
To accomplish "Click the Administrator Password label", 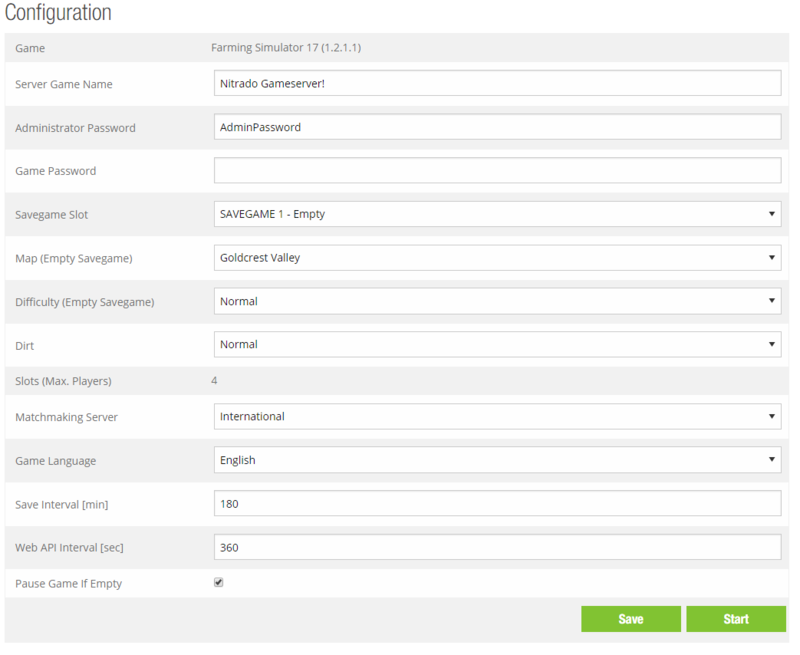I will coord(75,128).
